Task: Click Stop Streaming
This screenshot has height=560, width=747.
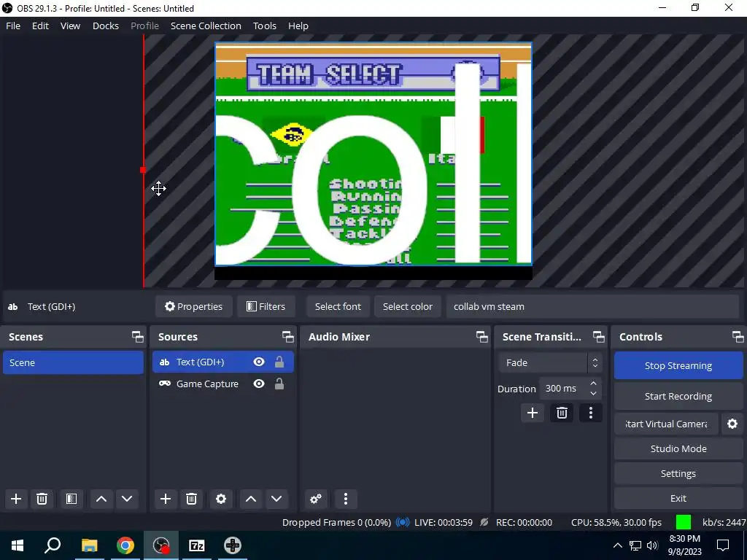Action: tap(678, 366)
